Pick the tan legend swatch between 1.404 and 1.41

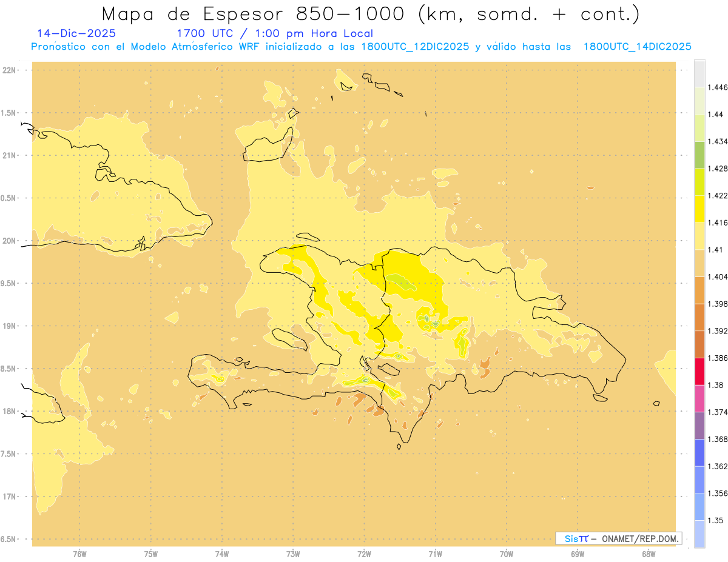[x=699, y=263]
